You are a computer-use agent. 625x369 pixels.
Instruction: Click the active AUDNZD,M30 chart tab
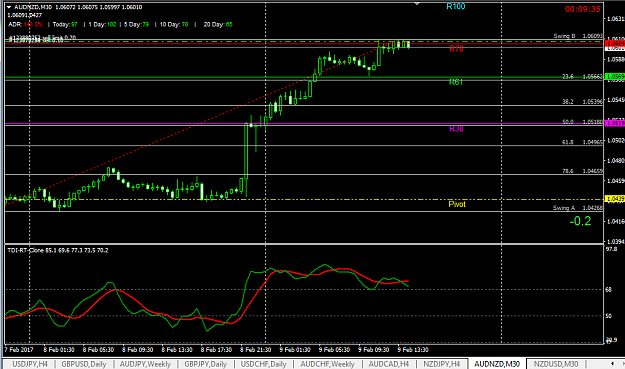[497, 364]
